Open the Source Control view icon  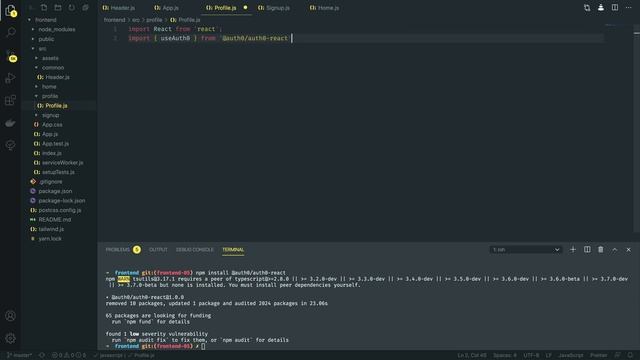pos(11,56)
